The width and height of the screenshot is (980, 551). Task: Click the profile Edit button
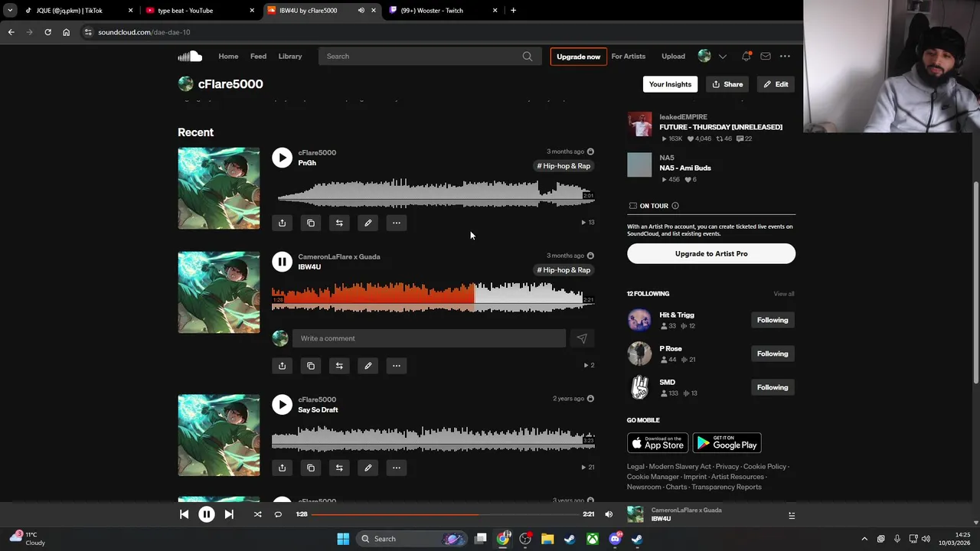(776, 84)
